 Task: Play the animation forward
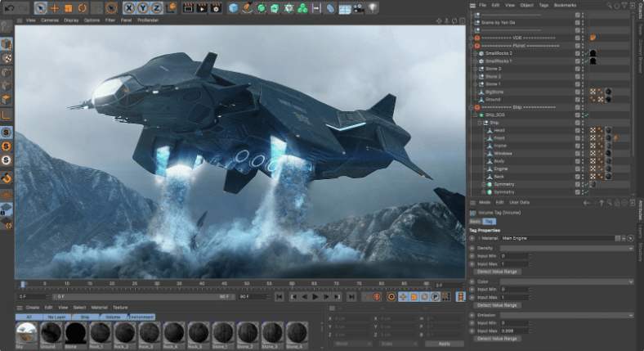(x=315, y=297)
